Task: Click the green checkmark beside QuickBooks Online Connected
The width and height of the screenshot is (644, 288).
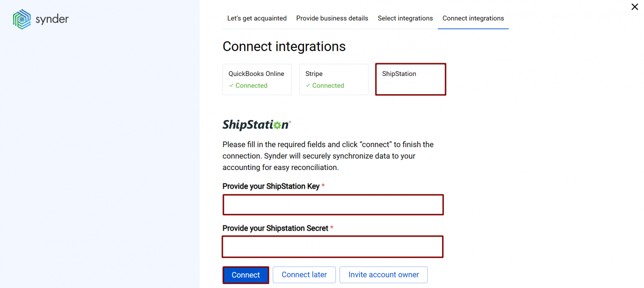Action: pos(231,85)
